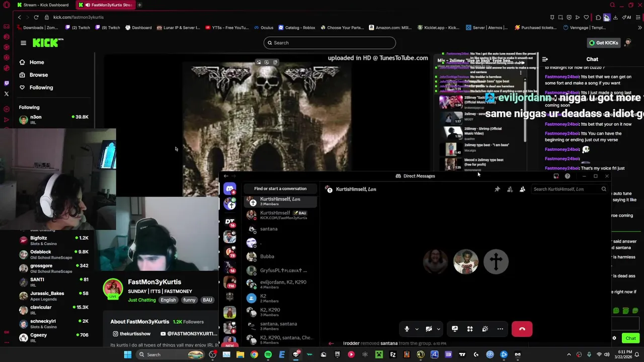The height and width of the screenshot is (362, 644).
Task: Click Just Chatting category link
Action: click(142, 300)
